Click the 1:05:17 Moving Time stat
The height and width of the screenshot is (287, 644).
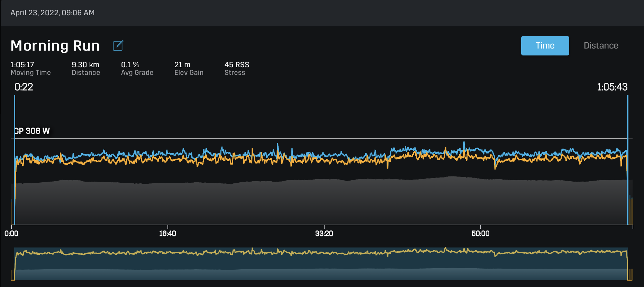30,68
